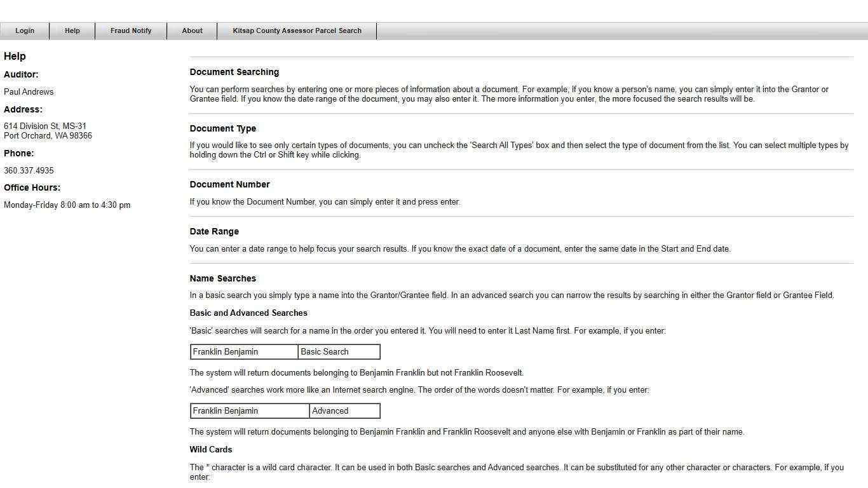868x488 pixels.
Task: Click the 614 Division St address line
Action: pos(45,126)
